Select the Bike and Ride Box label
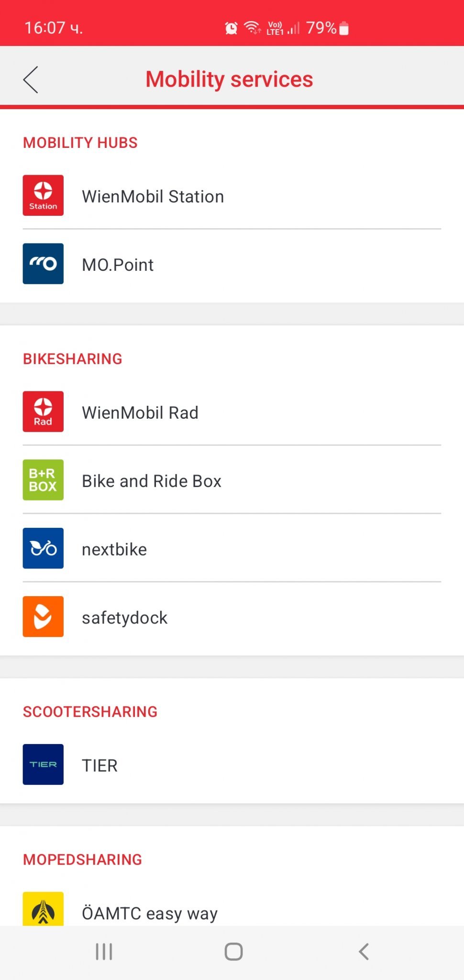This screenshot has height=980, width=464. (x=152, y=481)
